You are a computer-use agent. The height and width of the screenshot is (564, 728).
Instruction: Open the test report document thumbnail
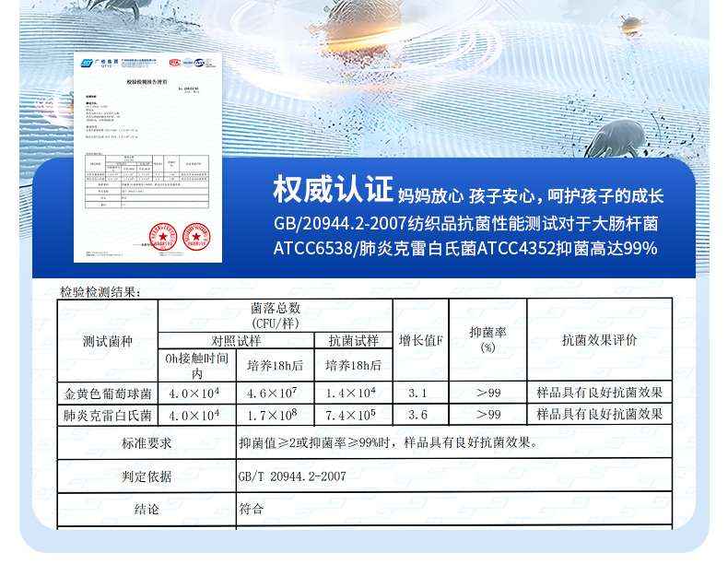click(x=149, y=155)
